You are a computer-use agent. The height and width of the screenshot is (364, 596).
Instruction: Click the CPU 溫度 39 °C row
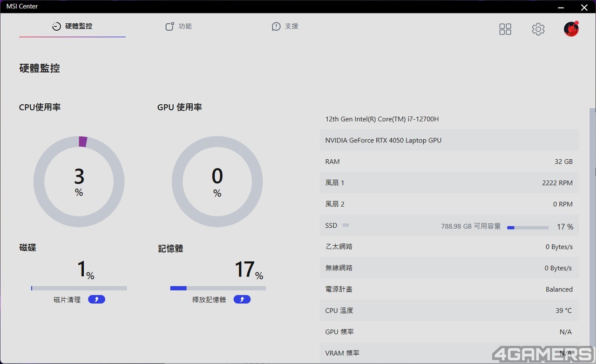449,310
